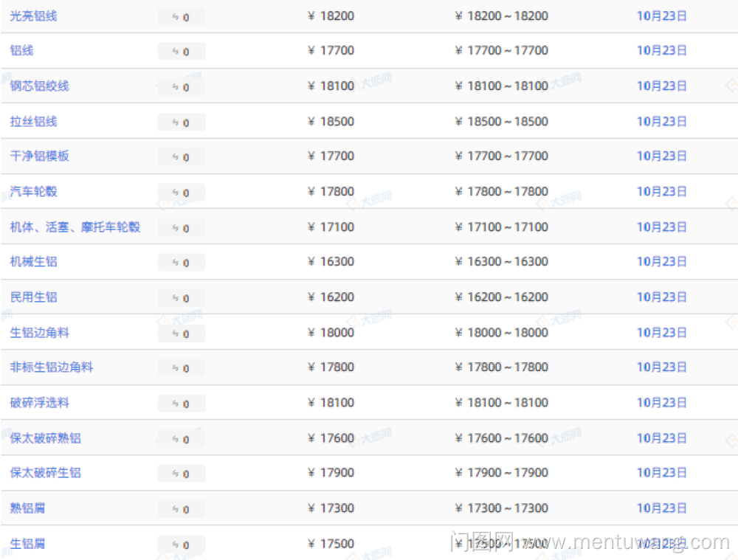Click the change indicator for 汽车轮毂
Image resolution: width=738 pixels, height=560 pixels.
[x=181, y=193]
